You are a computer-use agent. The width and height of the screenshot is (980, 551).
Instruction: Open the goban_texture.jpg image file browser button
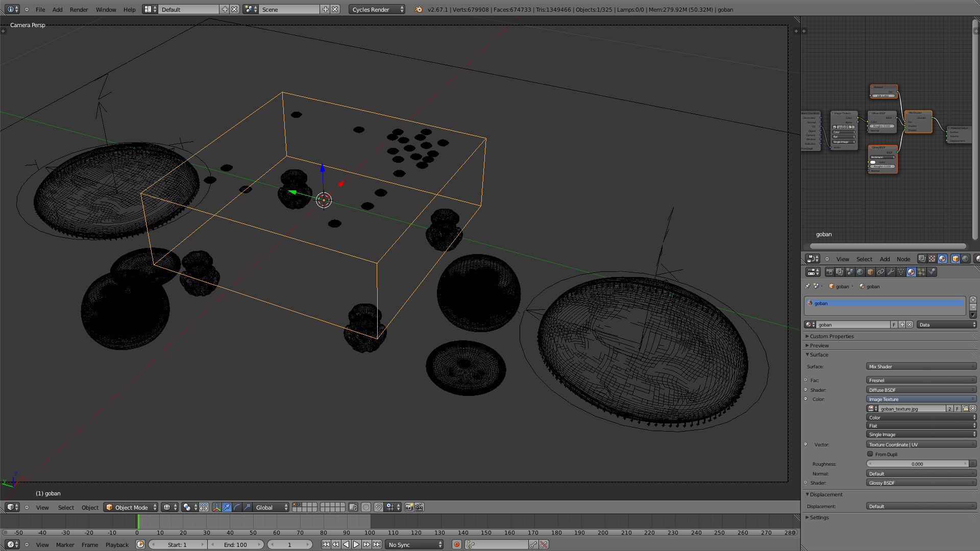click(965, 409)
